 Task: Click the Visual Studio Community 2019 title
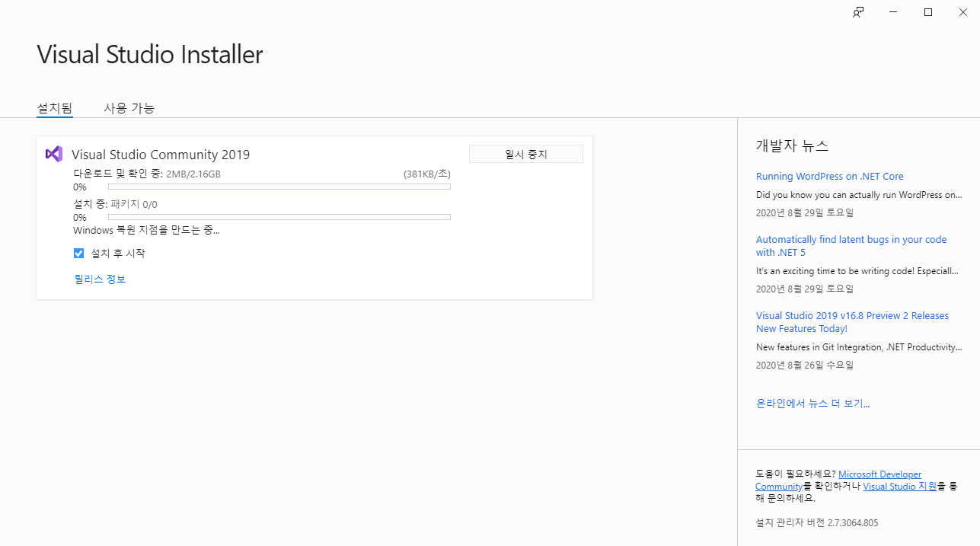[x=161, y=155]
